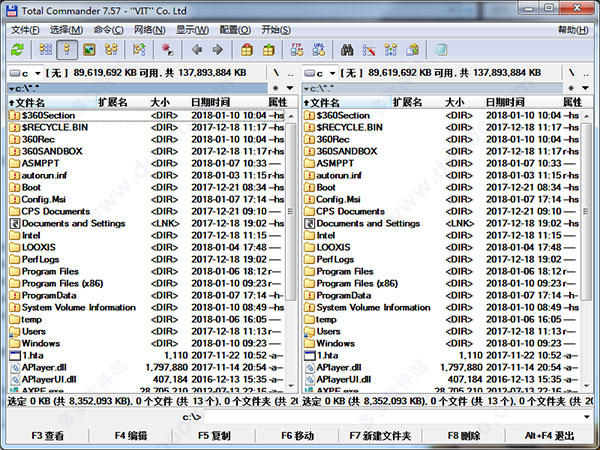
Task: Show the directory Tree view icon
Action: (111, 50)
